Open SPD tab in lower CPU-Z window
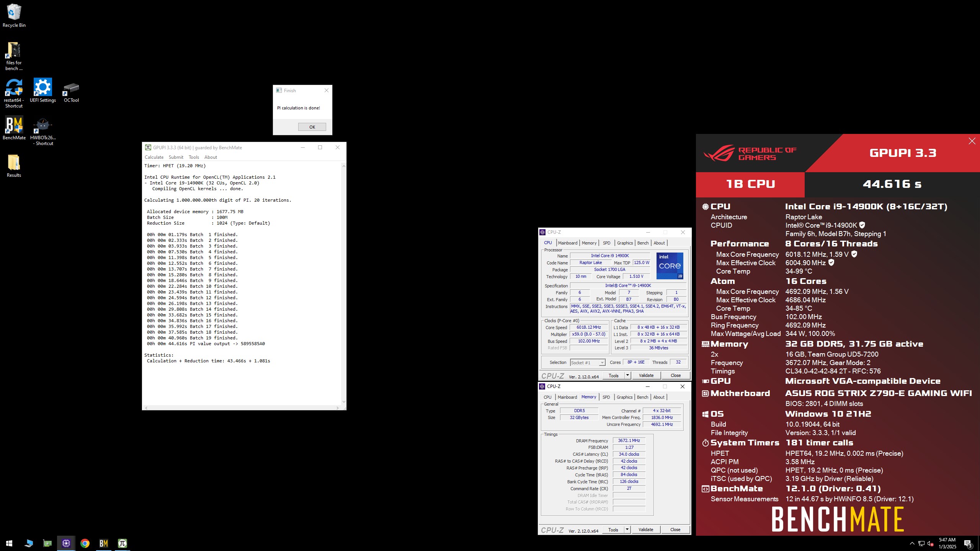 [606, 397]
